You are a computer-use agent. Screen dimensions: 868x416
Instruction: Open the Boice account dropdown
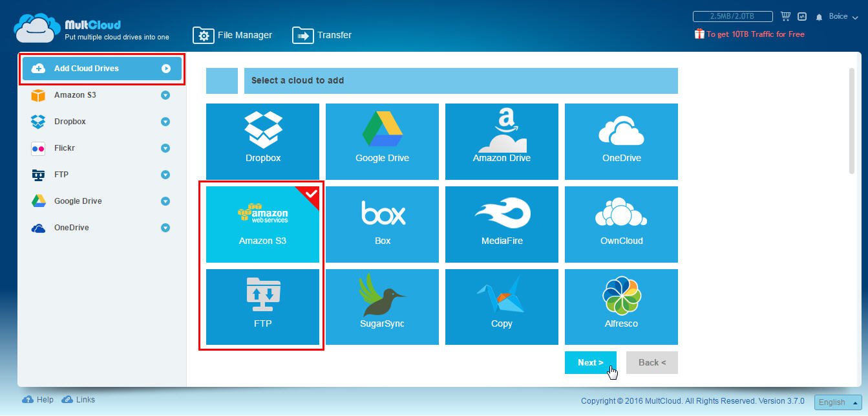point(843,16)
